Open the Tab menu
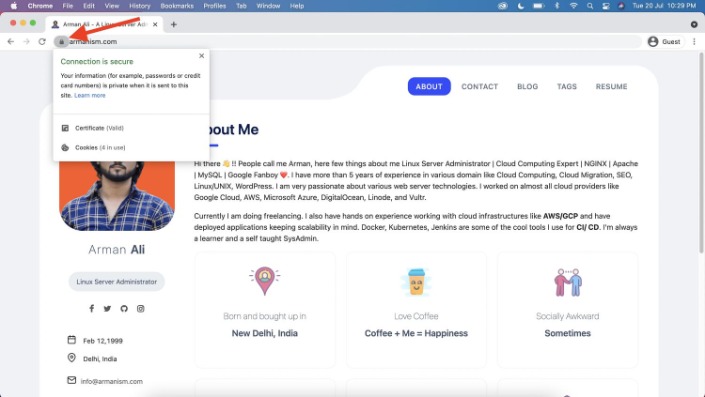 point(241,6)
